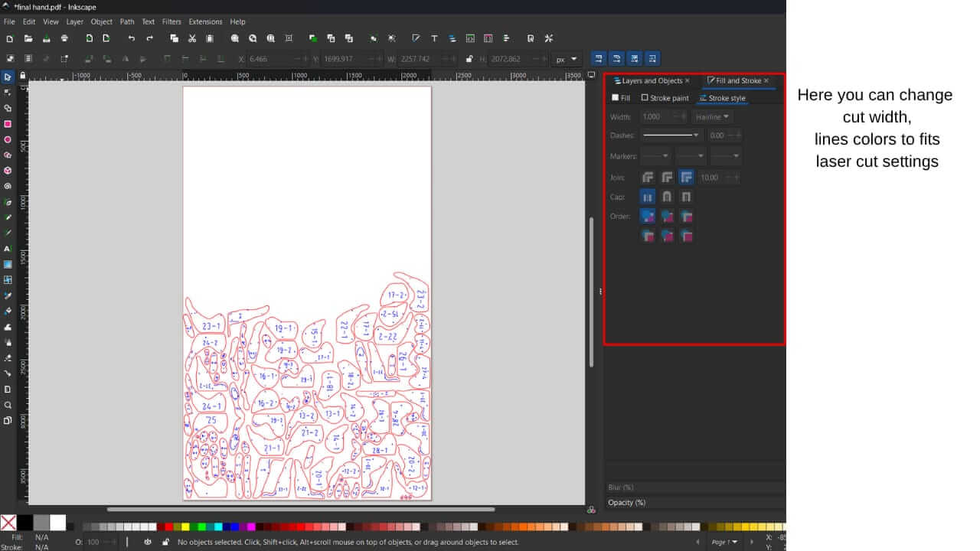Image resolution: width=980 pixels, height=551 pixels.
Task: Click the red swatch in the palette
Action: [x=168, y=527]
